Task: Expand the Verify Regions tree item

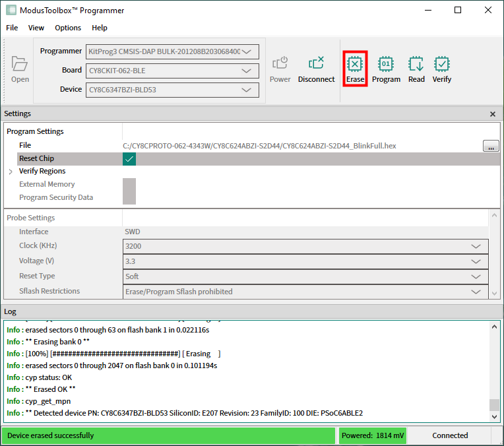Action: [x=11, y=172]
